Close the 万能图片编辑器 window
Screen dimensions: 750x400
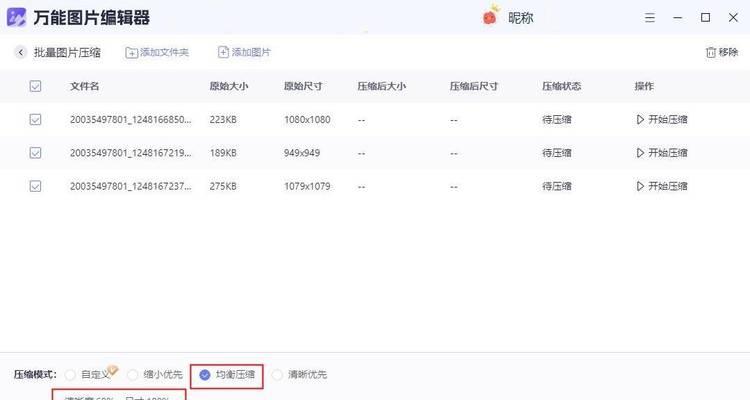pyautogui.click(x=733, y=18)
